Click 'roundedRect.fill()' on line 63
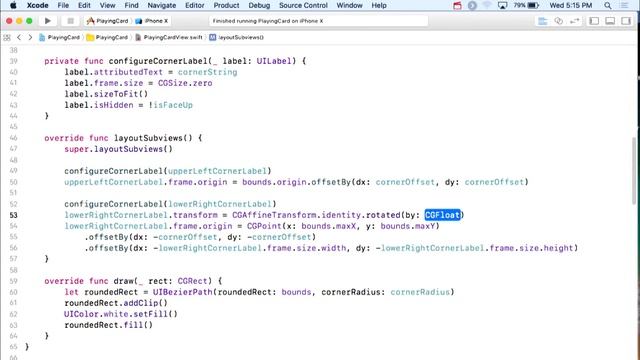 pyautogui.click(x=109, y=325)
